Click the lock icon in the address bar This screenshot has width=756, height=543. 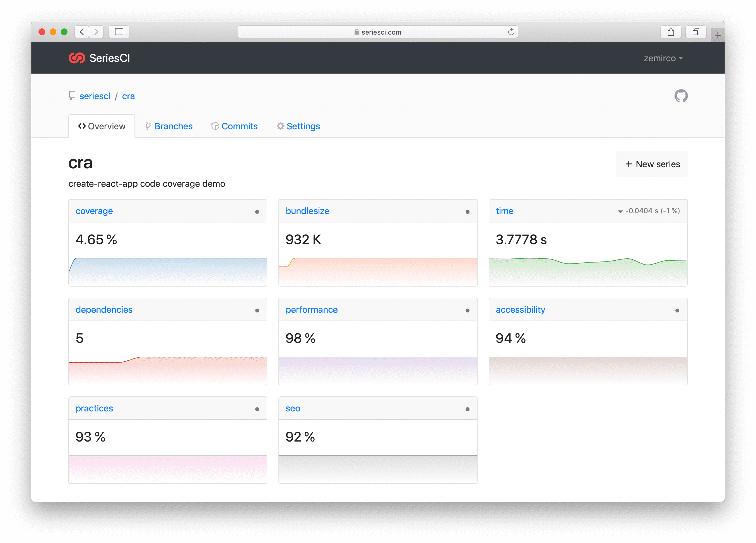coord(357,32)
